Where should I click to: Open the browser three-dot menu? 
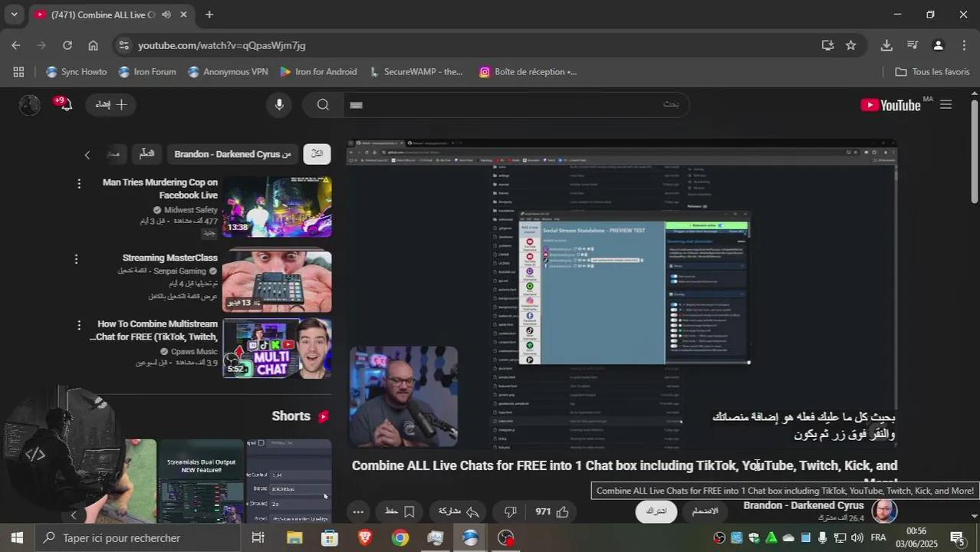click(x=963, y=45)
